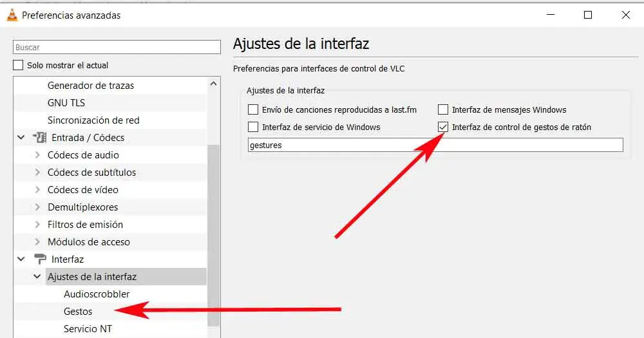Click the tree scrollbar up arrow
The width and height of the screenshot is (644, 338).
pos(213,84)
